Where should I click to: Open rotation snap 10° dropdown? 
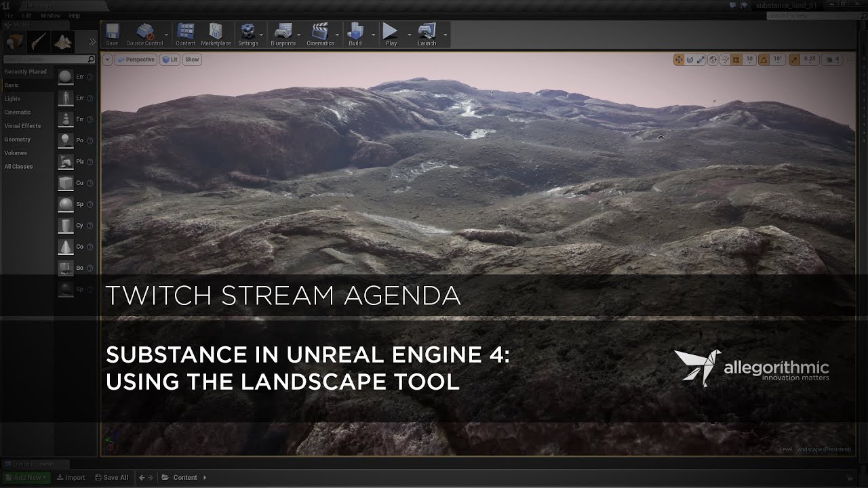[778, 60]
